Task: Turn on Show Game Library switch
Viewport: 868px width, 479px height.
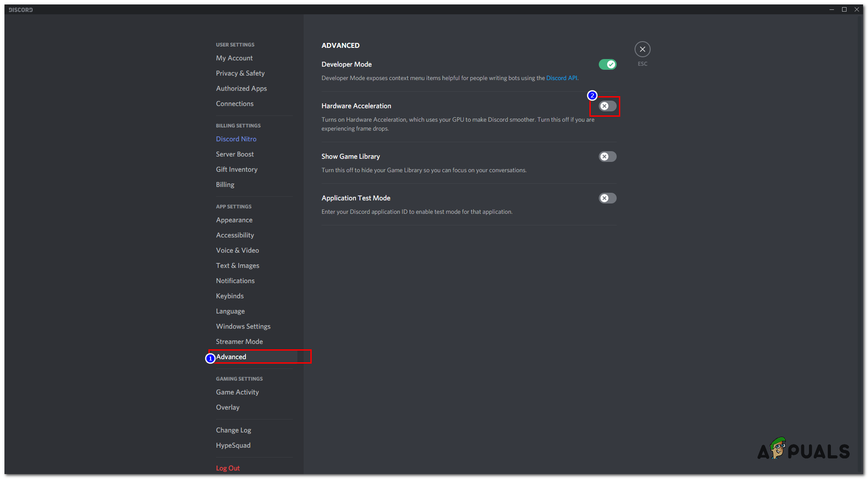Action: 607,157
